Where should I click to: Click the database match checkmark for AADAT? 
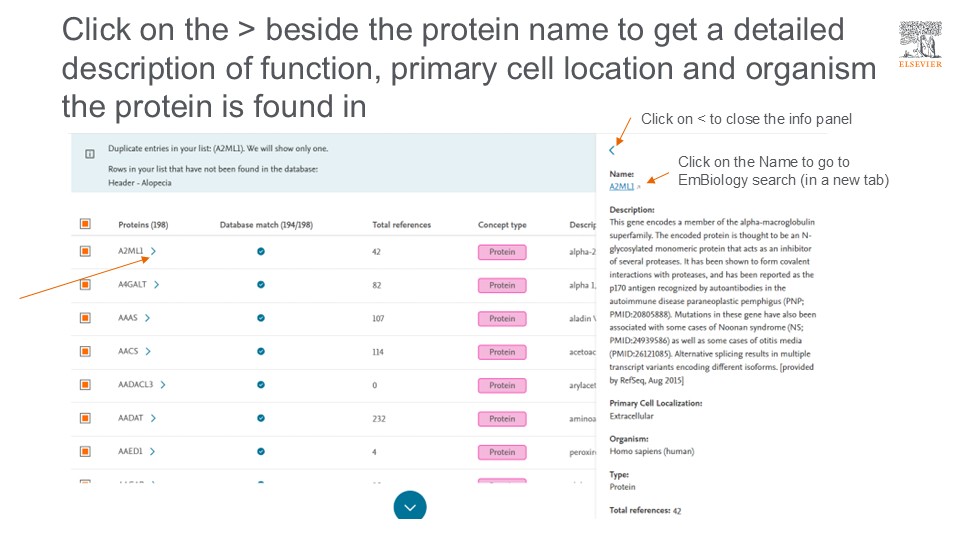pyautogui.click(x=261, y=418)
